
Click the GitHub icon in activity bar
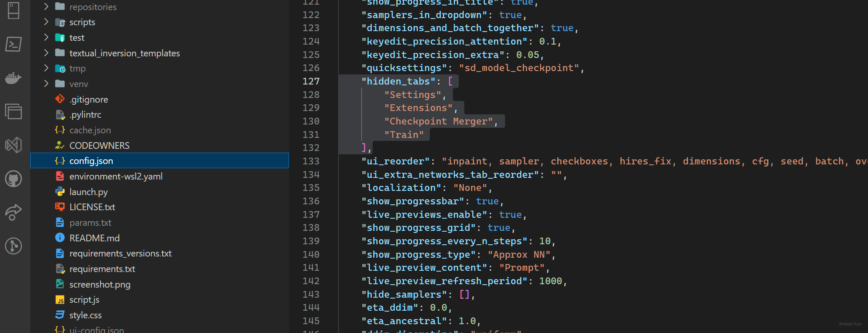click(13, 179)
